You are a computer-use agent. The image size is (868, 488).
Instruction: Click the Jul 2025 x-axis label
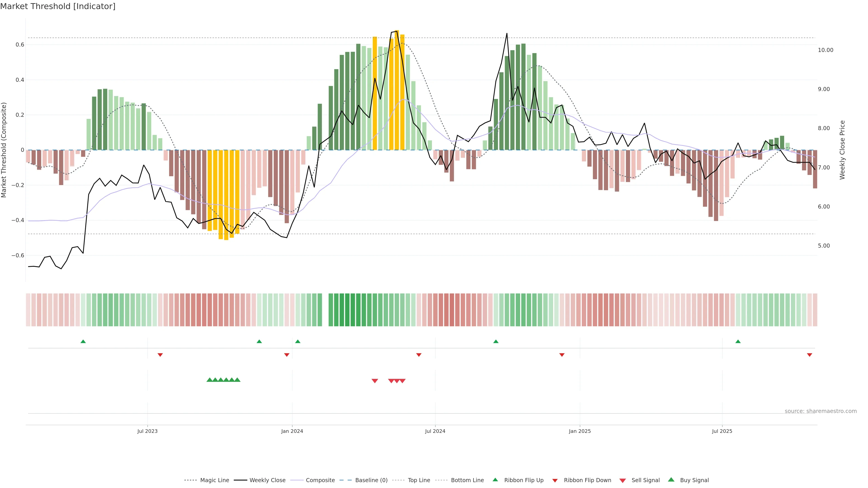pyautogui.click(x=722, y=431)
